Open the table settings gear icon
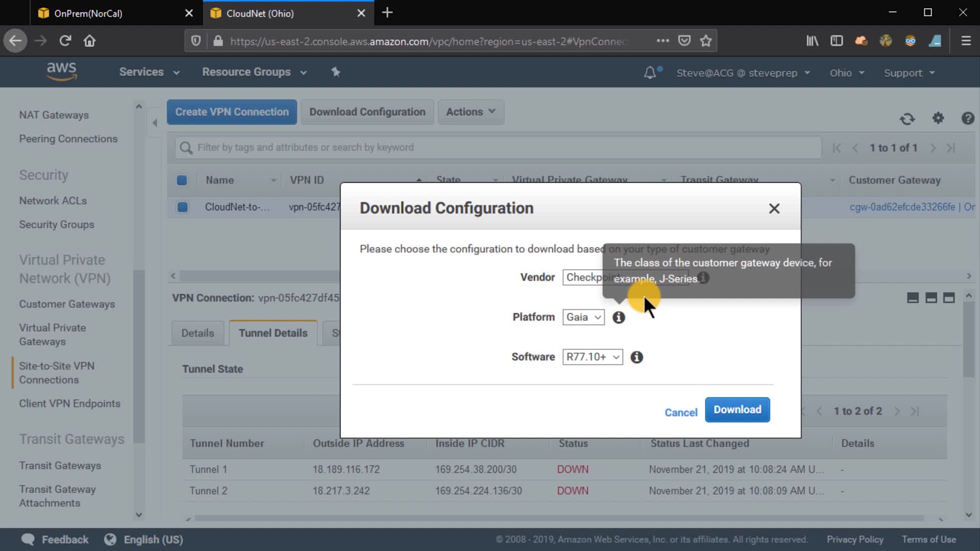 [x=938, y=118]
